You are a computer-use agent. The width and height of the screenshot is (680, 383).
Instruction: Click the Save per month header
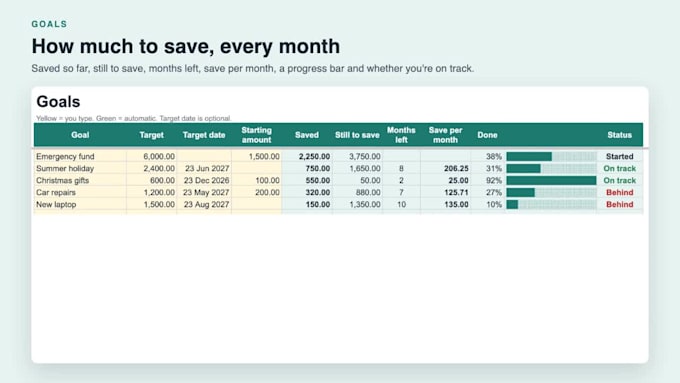(445, 135)
